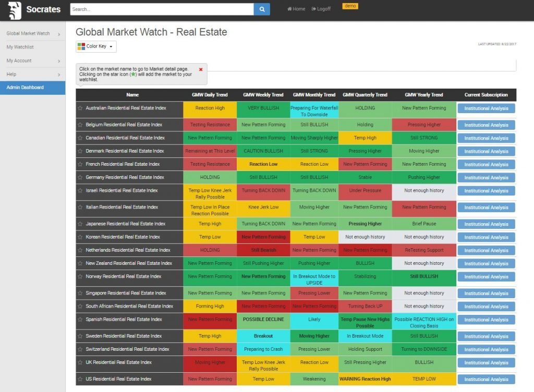This screenshot has height=392, width=534.
Task: Click the Logoff icon link
Action: tap(321, 9)
